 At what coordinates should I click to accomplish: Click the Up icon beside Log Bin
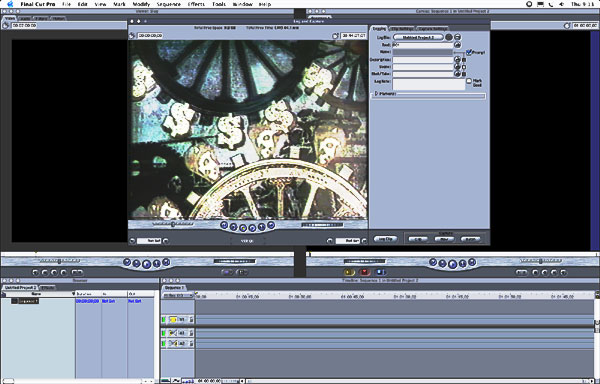coord(449,37)
